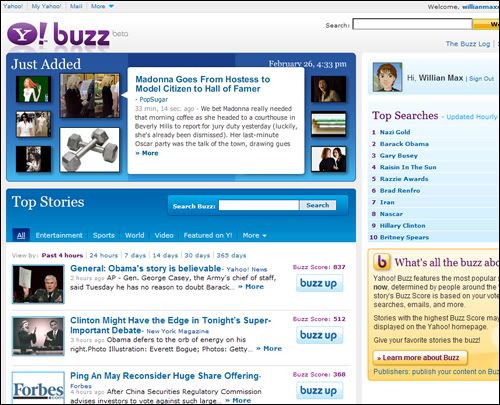The image size is (500, 405).
Task: Open Nascar top search
Action: pos(391,214)
